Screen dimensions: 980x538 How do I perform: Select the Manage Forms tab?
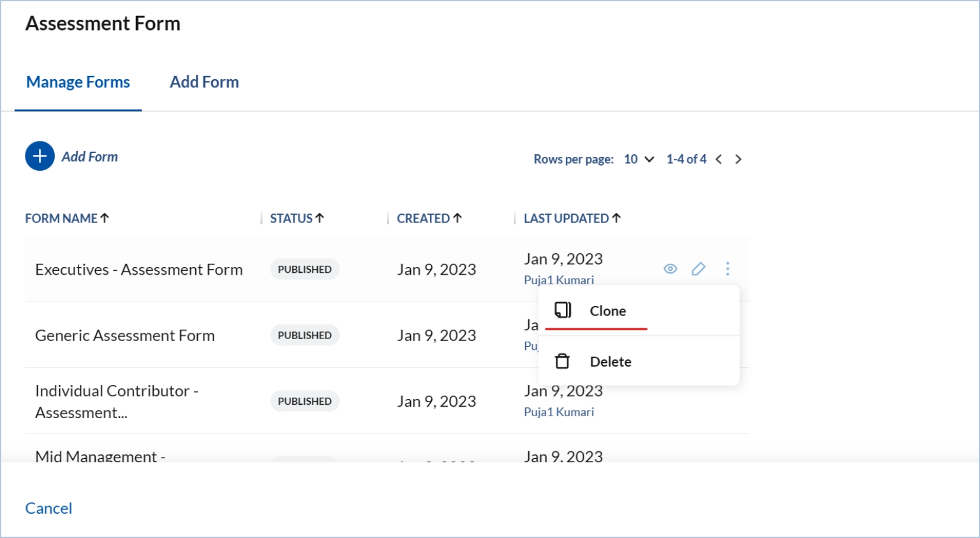pyautogui.click(x=78, y=82)
